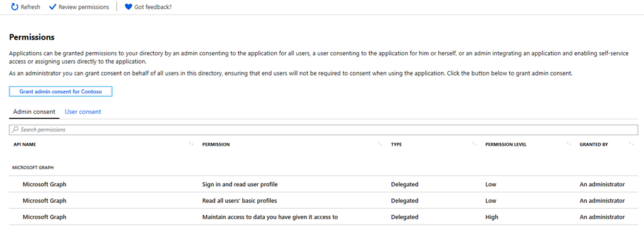Image resolution: width=644 pixels, height=229 pixels.
Task: Click Microsoft Graph in Maintain access row
Action: pos(45,216)
